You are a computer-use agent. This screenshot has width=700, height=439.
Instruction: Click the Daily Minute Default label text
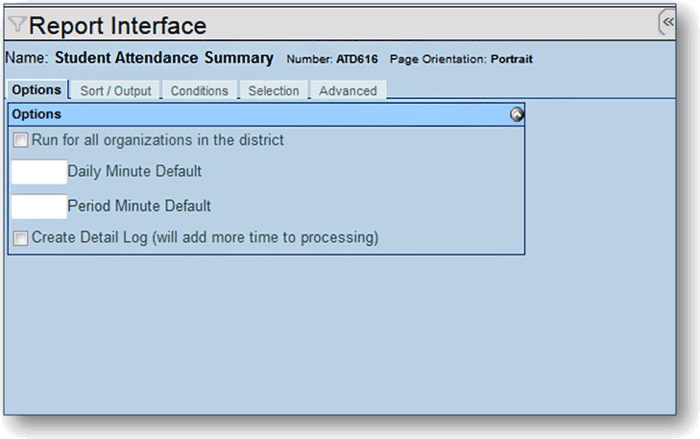click(x=134, y=172)
